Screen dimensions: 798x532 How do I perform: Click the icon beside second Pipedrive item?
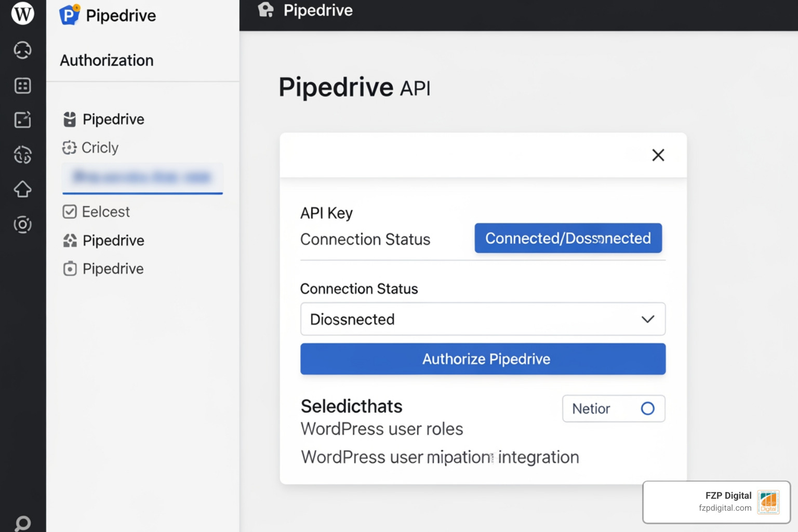tap(70, 241)
